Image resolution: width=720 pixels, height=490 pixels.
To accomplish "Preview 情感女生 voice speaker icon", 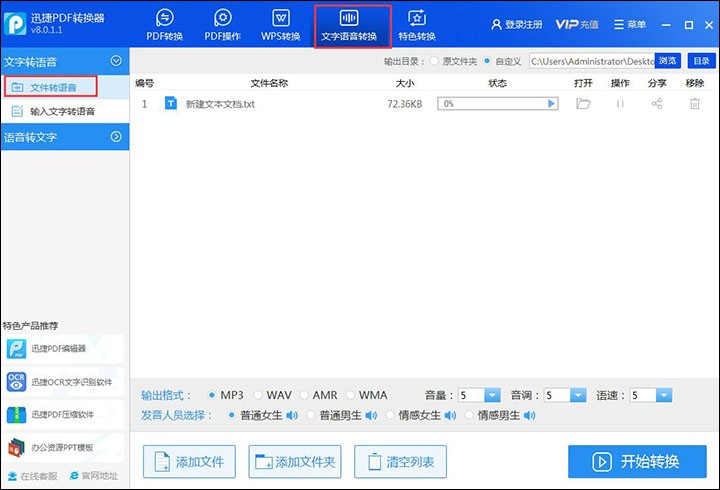I will point(450,416).
